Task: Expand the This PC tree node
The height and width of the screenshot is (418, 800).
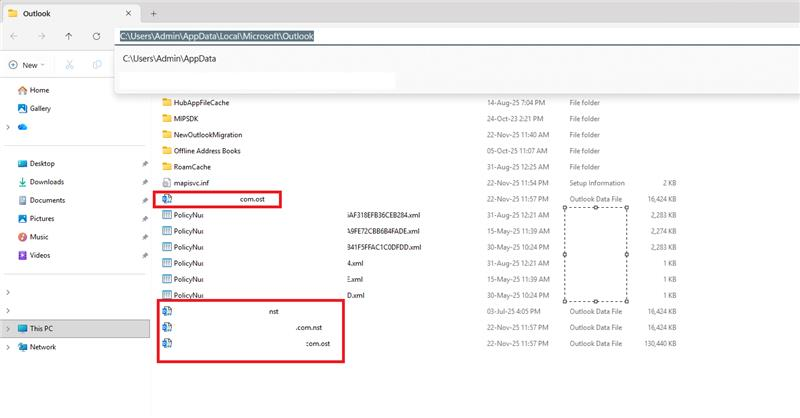Action: click(8, 329)
